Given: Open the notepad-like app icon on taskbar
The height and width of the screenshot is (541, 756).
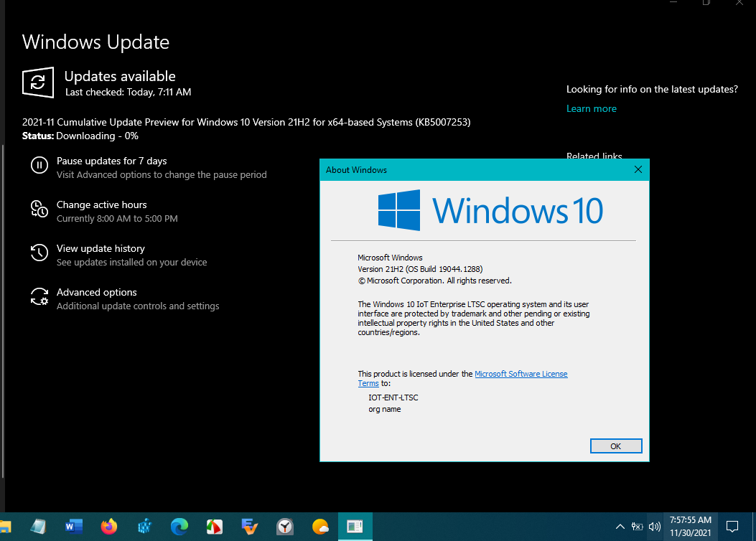Looking at the screenshot, I should 38,527.
